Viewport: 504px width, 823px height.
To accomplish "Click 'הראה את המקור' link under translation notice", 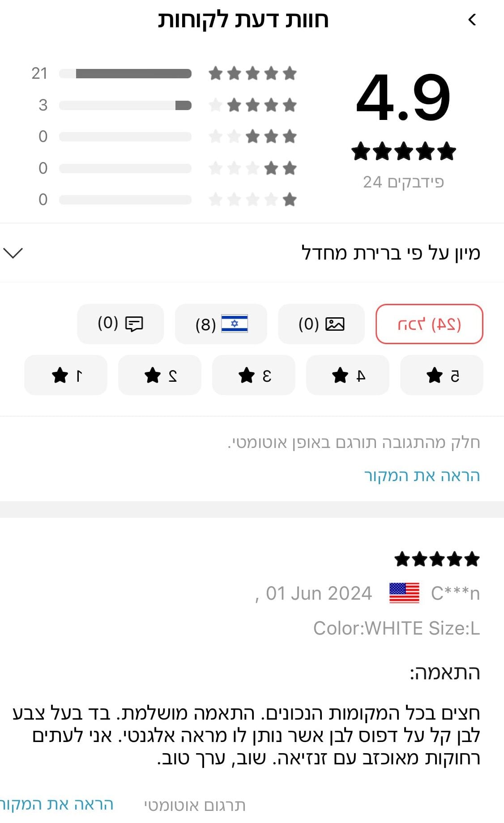I will point(422,475).
